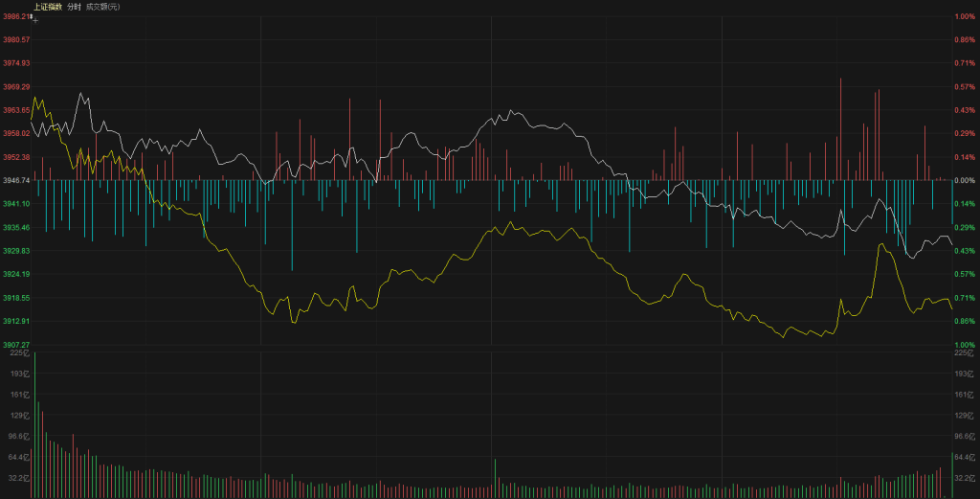Select the 成交额(元) indicator label
The height and width of the screenshot is (499, 980).
[102, 7]
